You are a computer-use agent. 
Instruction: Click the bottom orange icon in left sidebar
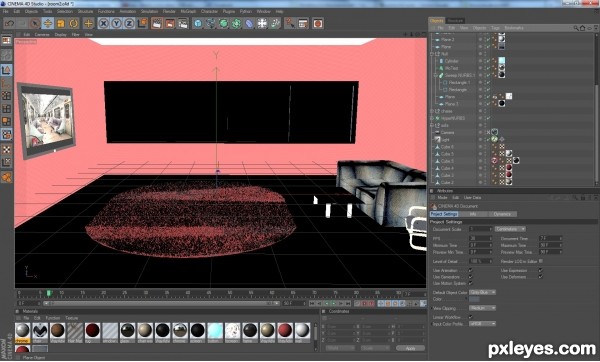coord(7,177)
